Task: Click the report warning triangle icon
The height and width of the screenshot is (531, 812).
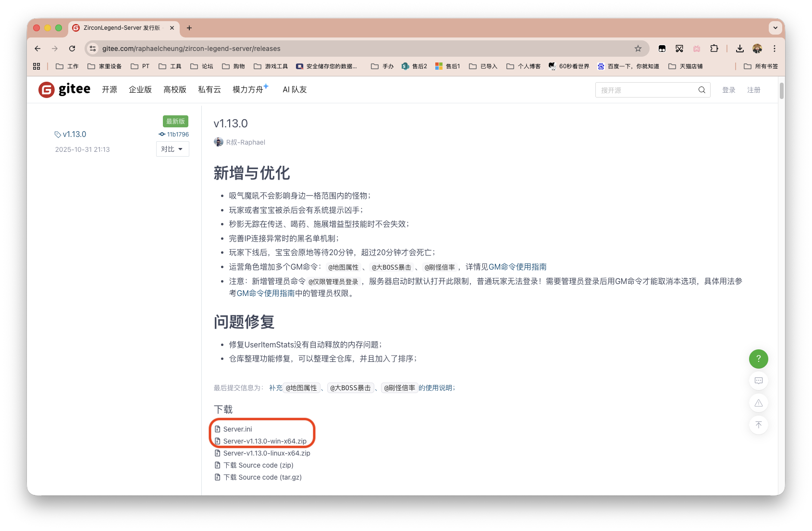Action: point(758,403)
